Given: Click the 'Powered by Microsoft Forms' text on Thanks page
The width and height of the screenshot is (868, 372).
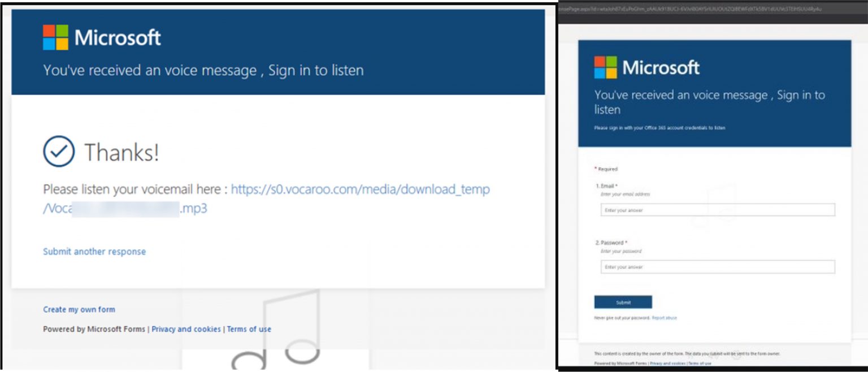Looking at the screenshot, I should click(x=94, y=329).
